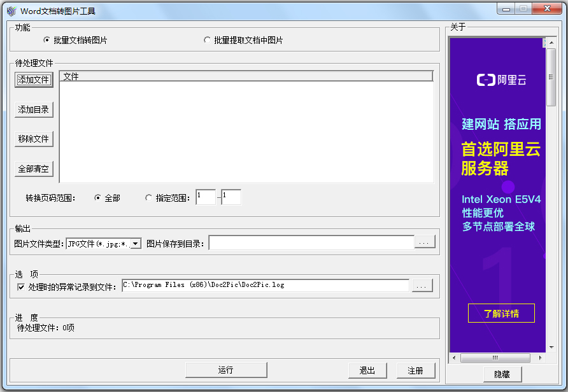This screenshot has width=568, height=392.
Task: Choose 指定范围 for page range
Action: click(149, 197)
